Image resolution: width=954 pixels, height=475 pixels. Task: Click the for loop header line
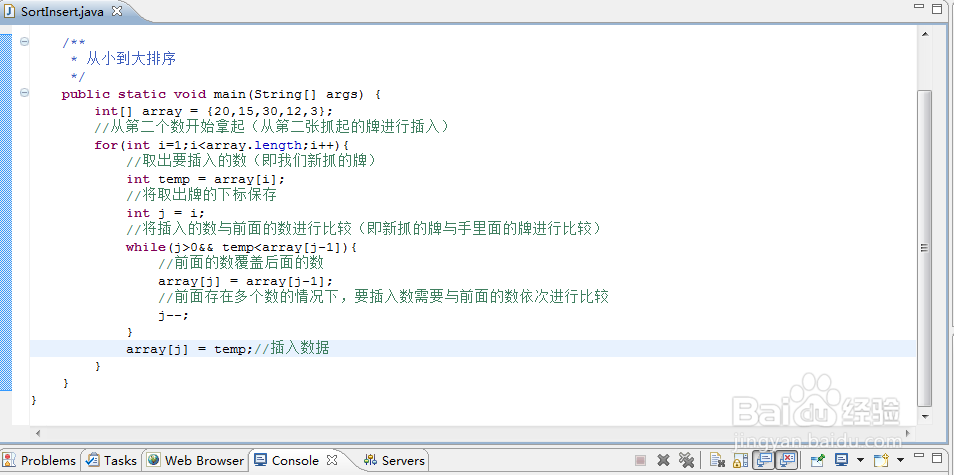[x=221, y=145]
